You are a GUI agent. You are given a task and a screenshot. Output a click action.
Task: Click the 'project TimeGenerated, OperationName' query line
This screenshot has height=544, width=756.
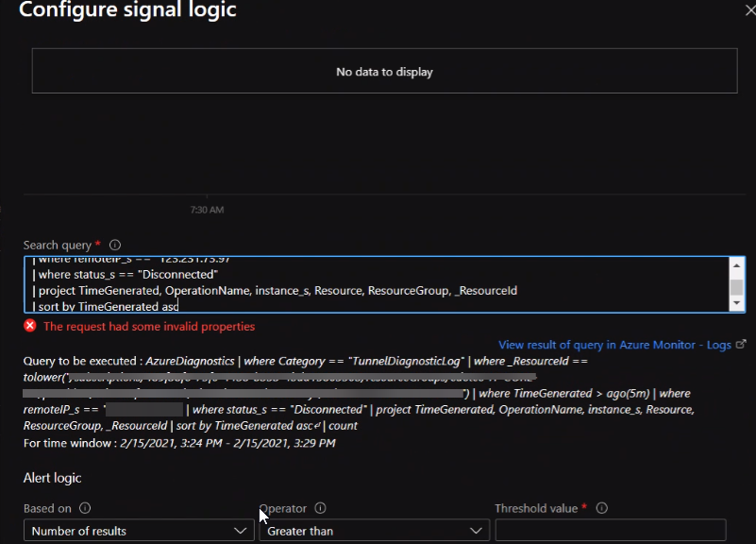275,290
